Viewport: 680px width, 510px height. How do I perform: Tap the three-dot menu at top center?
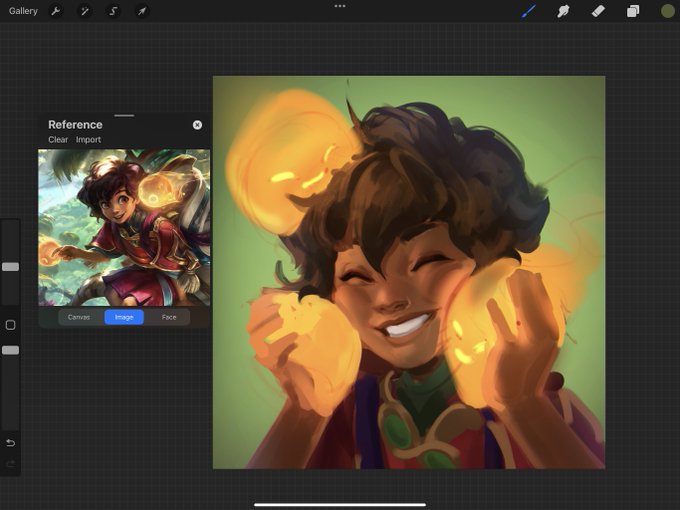point(340,6)
